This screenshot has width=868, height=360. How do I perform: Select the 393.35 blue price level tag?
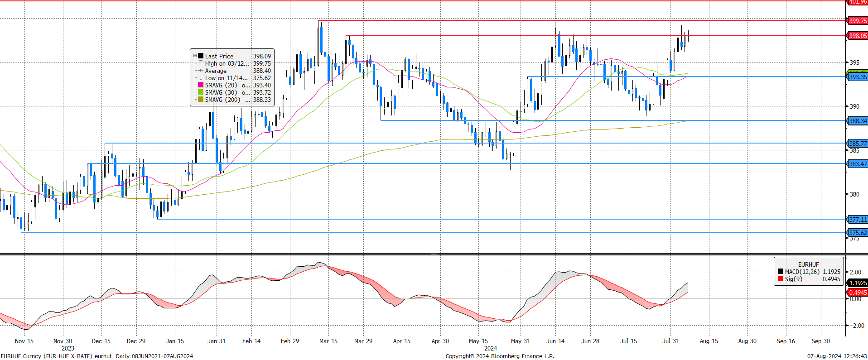pyautogui.click(x=858, y=77)
